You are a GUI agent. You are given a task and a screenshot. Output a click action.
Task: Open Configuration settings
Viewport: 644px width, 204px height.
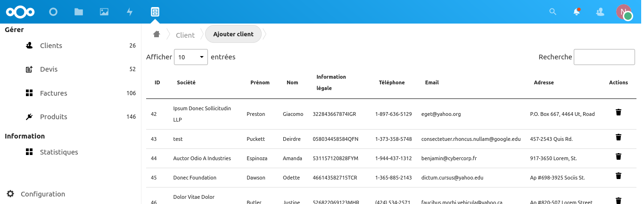42,194
